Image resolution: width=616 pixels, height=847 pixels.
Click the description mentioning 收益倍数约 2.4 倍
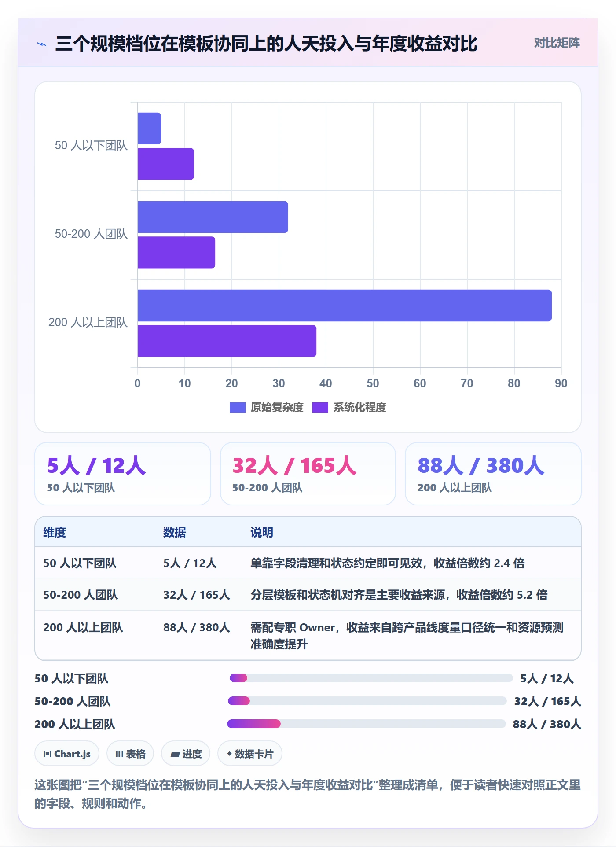point(388,563)
